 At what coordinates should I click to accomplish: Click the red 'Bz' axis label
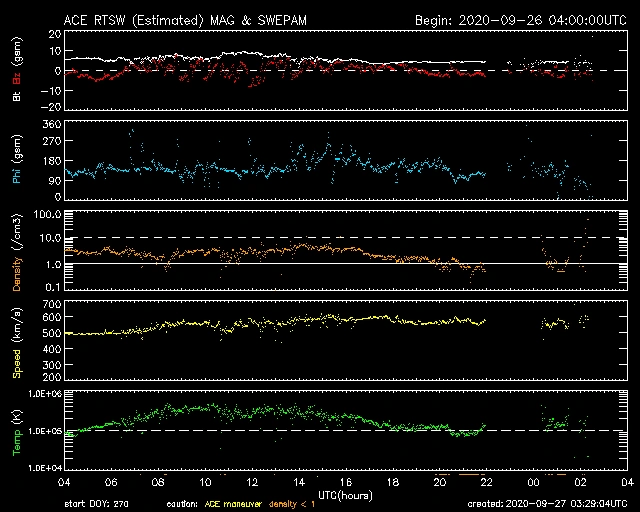(17, 79)
